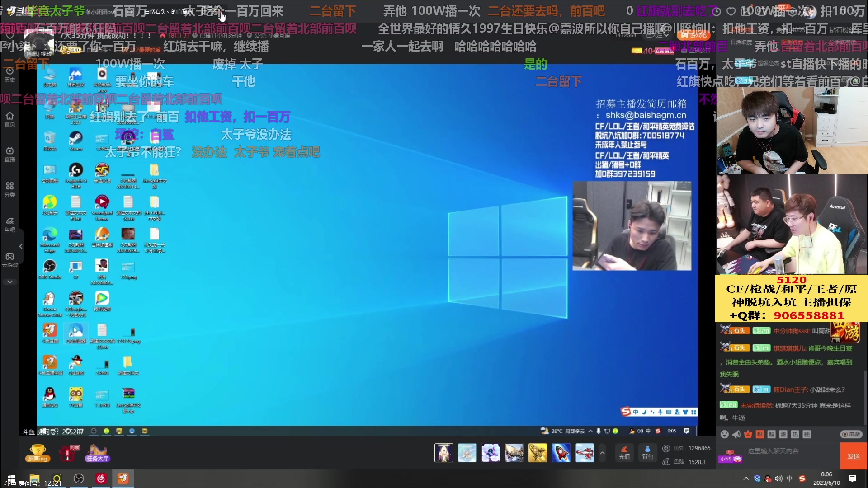868x488 pixels.
Task: Show hidden system tray icons
Action: click(x=746, y=479)
